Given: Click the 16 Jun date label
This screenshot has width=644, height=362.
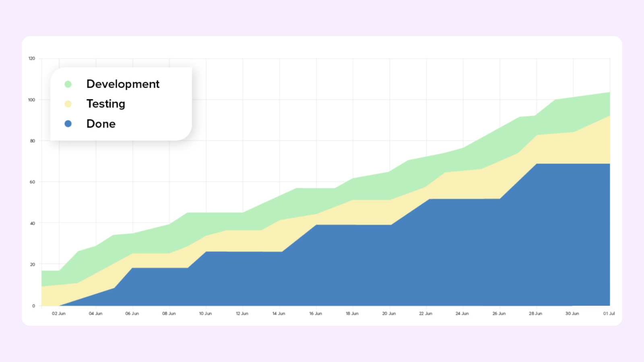Looking at the screenshot, I should click(x=316, y=313).
